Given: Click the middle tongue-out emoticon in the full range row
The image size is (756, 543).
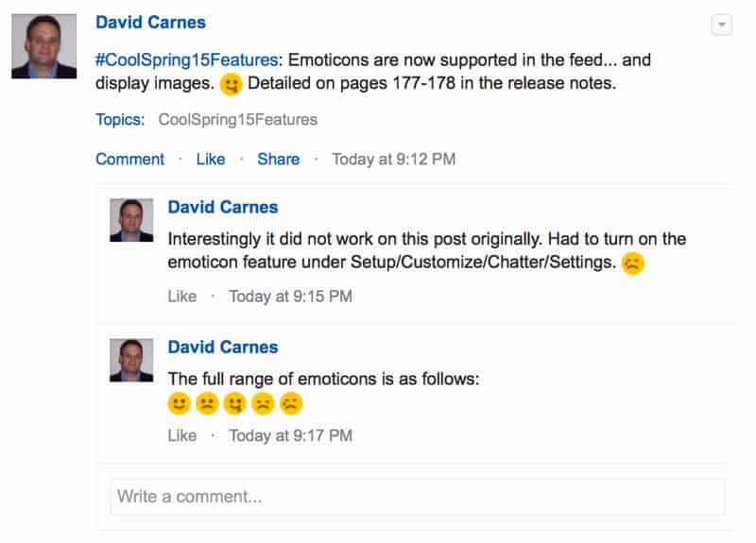Looking at the screenshot, I should pyautogui.click(x=235, y=404).
